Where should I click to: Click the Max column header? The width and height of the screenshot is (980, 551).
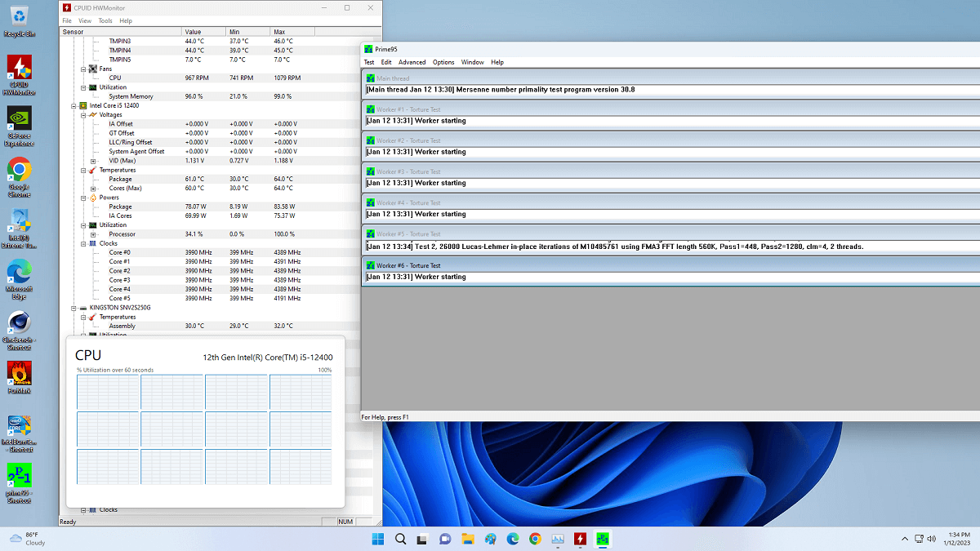292,32
